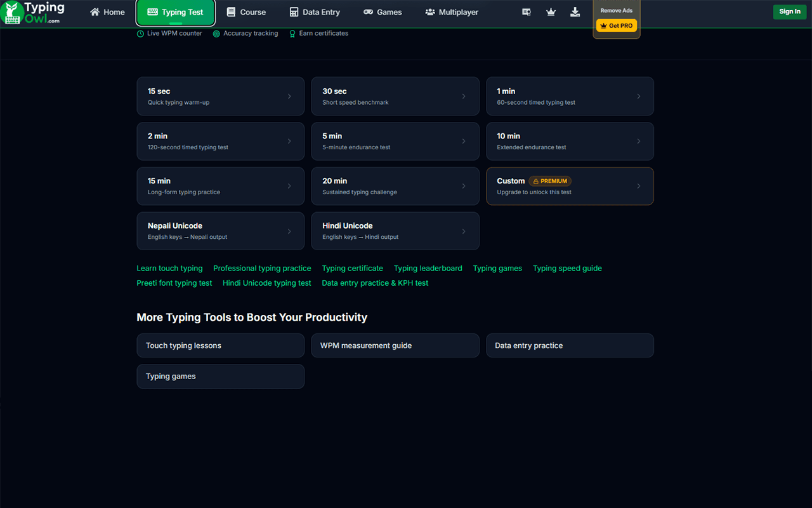
Task: Click the green Typing games link
Action: pyautogui.click(x=497, y=269)
